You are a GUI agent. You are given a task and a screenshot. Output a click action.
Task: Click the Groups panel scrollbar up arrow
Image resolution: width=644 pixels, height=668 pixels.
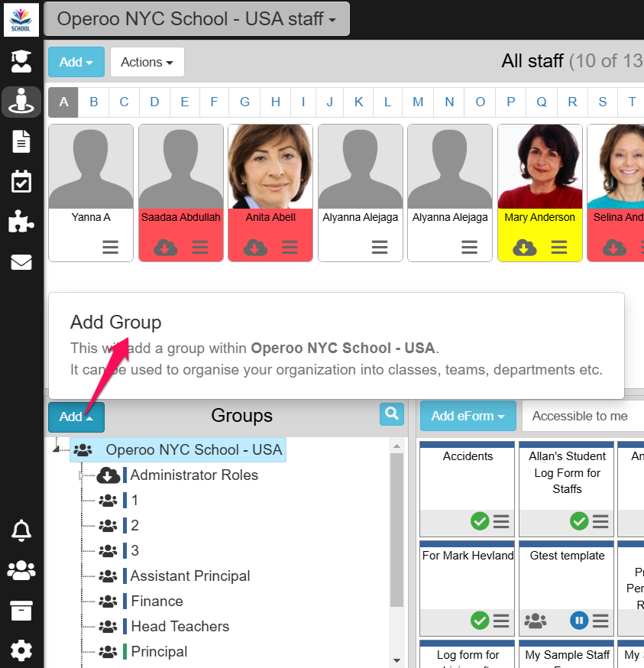(x=397, y=446)
